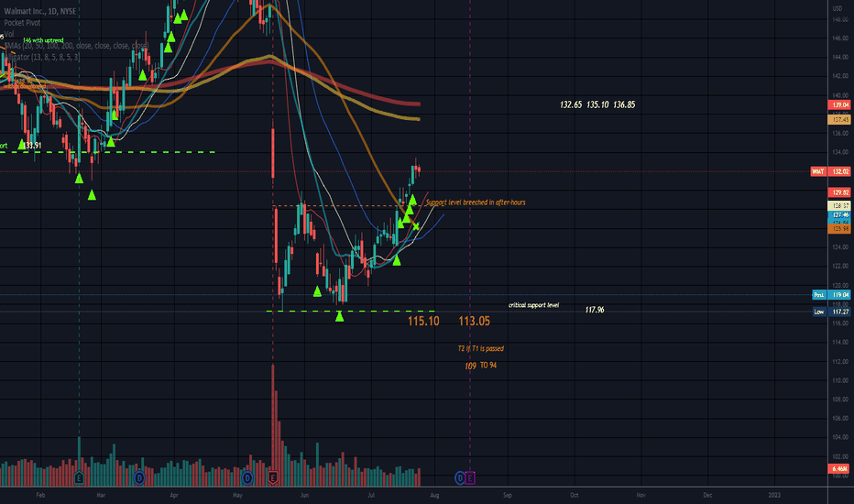Screen dimensions: 854x504
Task: Select the 135.10 white text annotation
Action: pyautogui.click(x=597, y=104)
